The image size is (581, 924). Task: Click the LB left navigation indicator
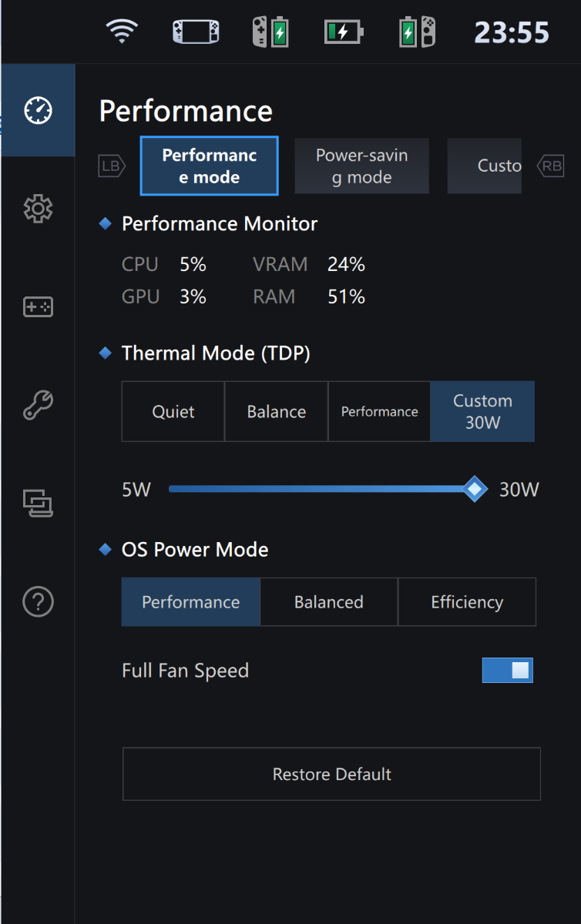(112, 166)
